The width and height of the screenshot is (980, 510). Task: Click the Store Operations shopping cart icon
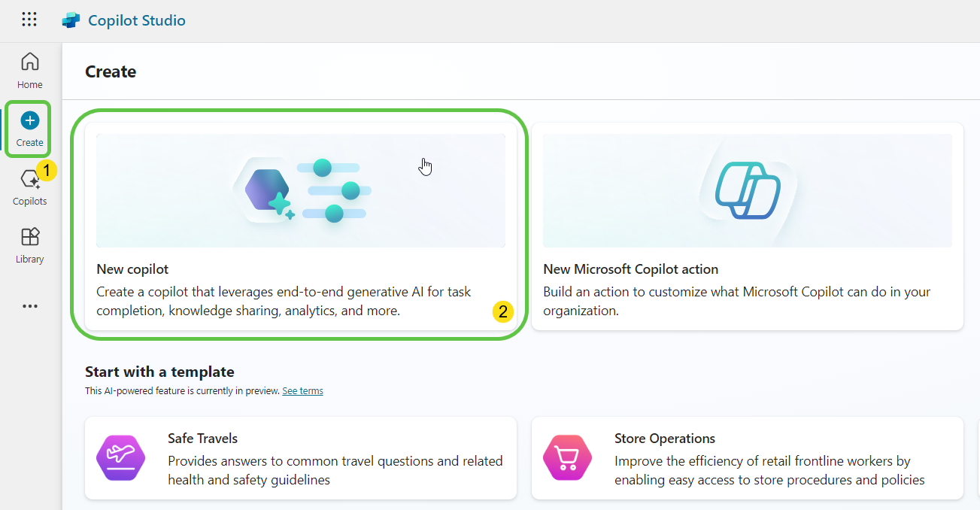pos(567,457)
